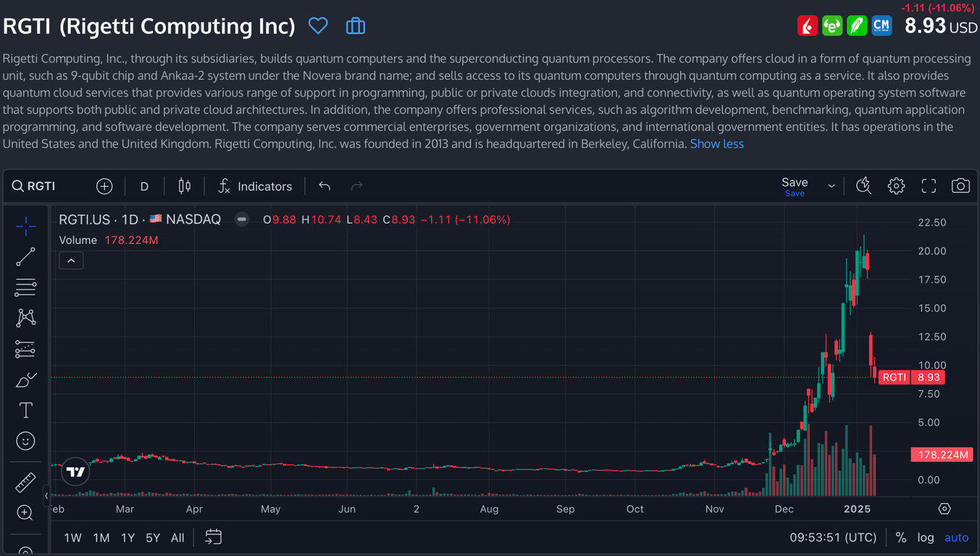Open the D timeframe interval selector
The width and height of the screenshot is (980, 556).
point(144,186)
